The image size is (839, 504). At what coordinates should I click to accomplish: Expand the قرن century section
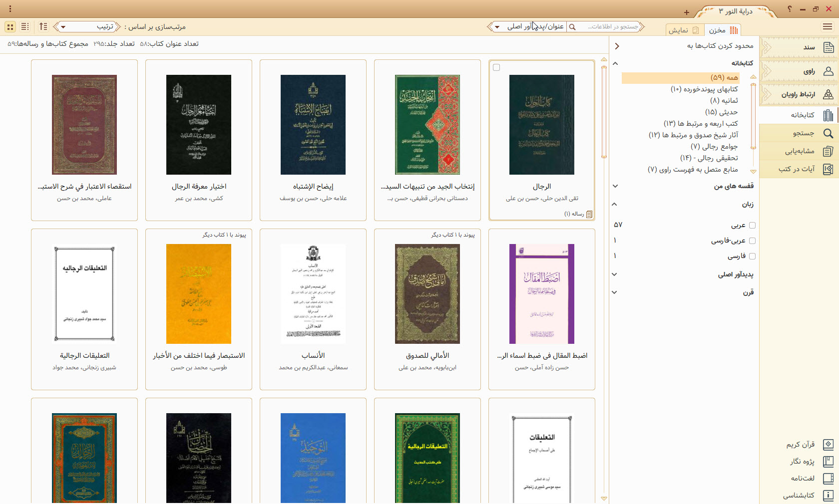tap(614, 292)
